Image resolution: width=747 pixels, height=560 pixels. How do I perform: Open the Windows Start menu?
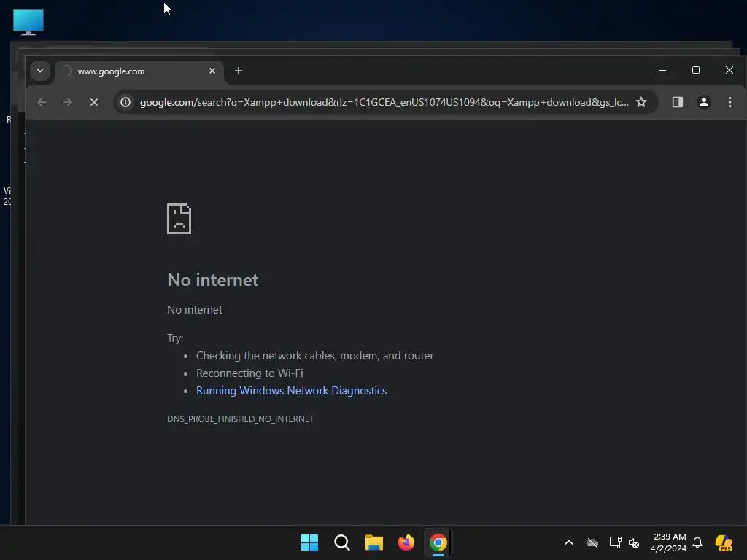tap(309, 542)
